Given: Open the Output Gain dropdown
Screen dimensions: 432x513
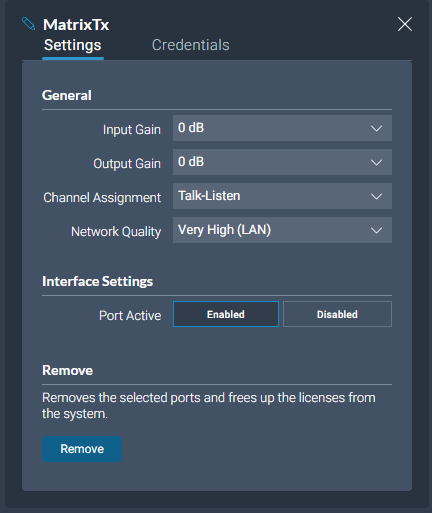Looking at the screenshot, I should [x=282, y=162].
